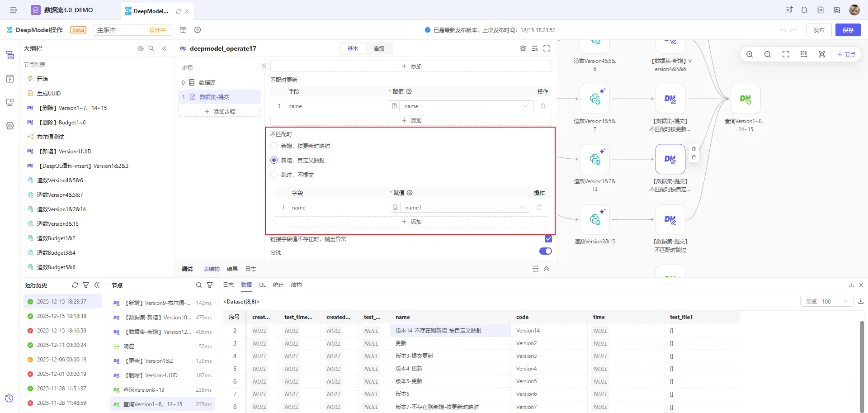The width and height of the screenshot is (868, 413).
Task: Open the notification bell
Action: click(x=804, y=10)
